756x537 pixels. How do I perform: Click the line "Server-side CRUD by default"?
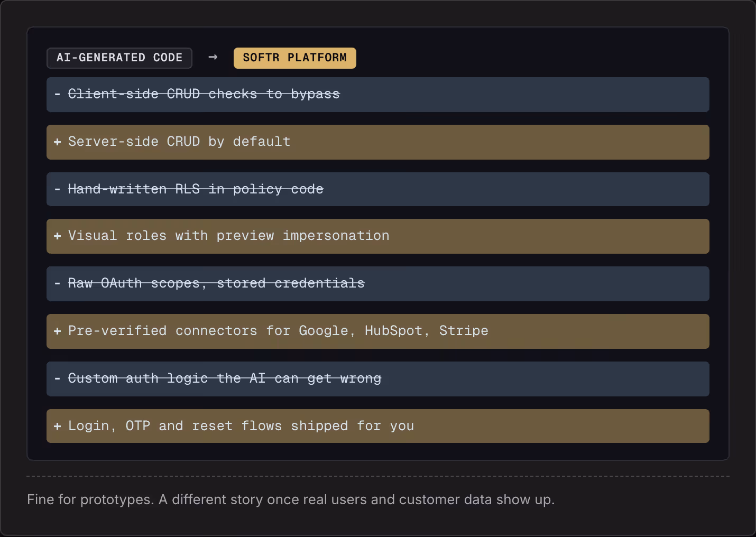pyautogui.click(x=378, y=142)
